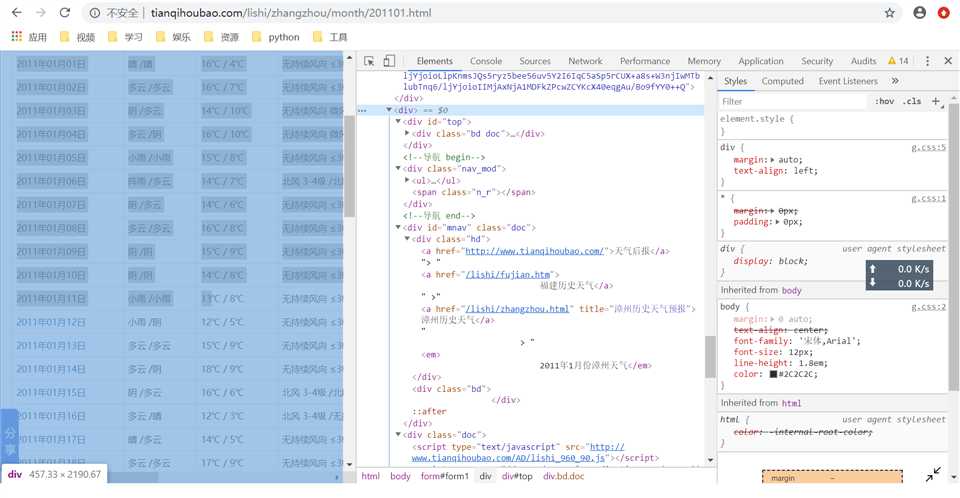Toggle the :hov element state panel

click(884, 101)
